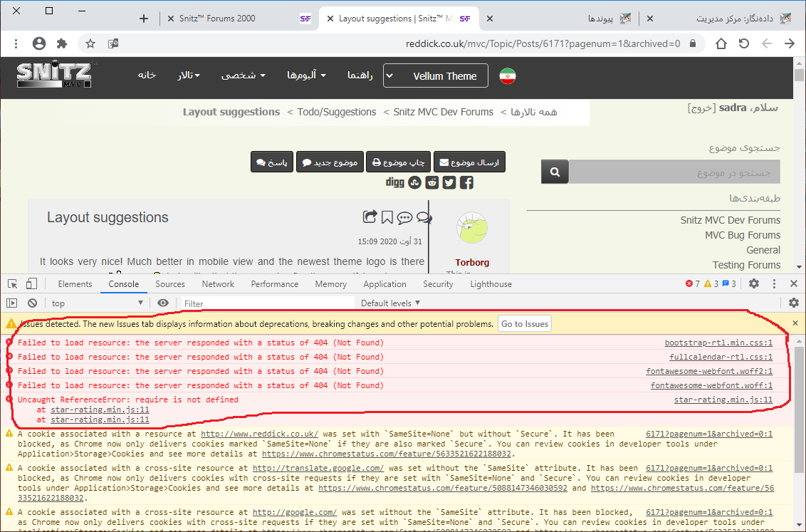Open the top JavaScript context selector

(x=97, y=303)
